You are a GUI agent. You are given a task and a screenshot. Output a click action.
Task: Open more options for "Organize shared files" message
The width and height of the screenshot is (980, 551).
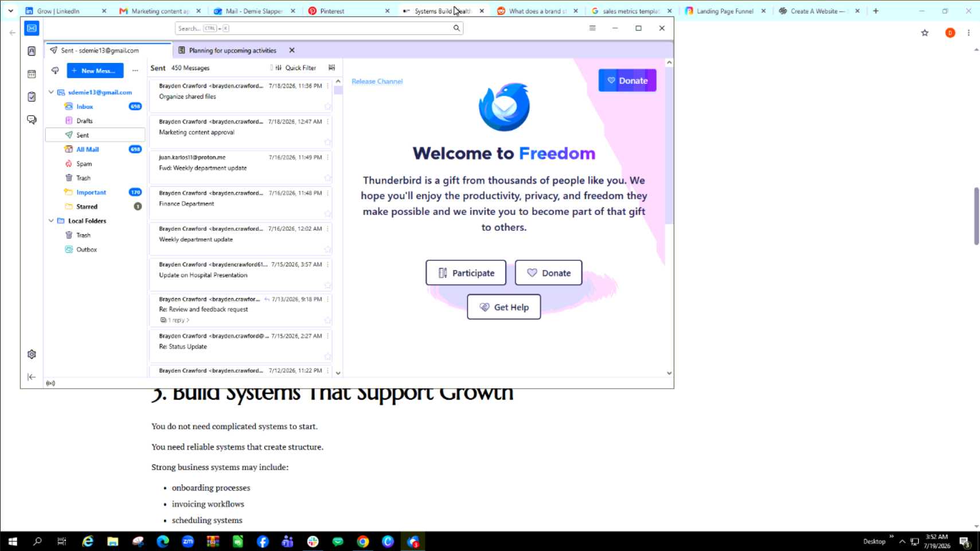pyautogui.click(x=328, y=86)
